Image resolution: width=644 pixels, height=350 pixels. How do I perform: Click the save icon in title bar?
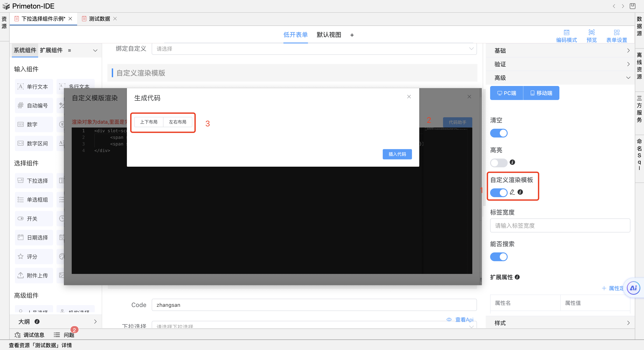point(632,6)
